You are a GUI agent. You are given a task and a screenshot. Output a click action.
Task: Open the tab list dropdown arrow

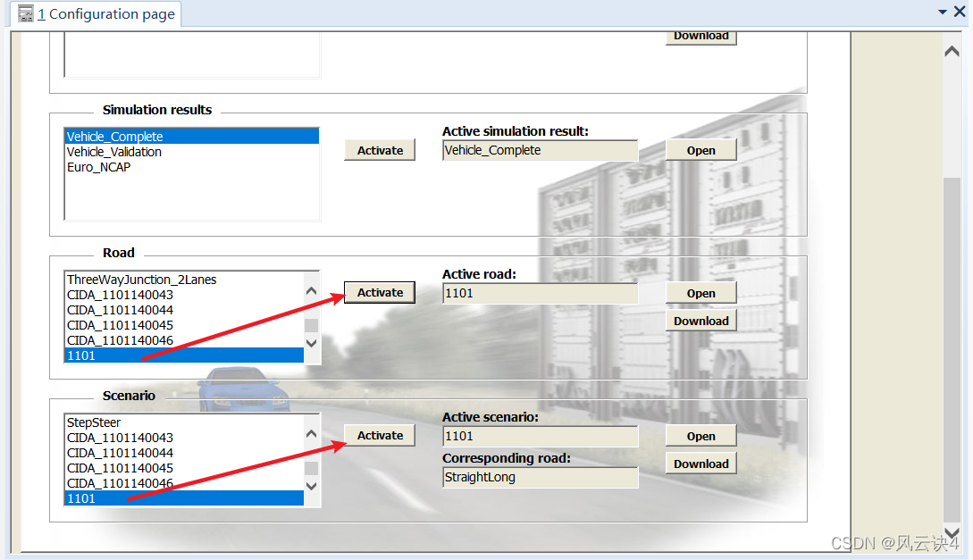point(942,12)
